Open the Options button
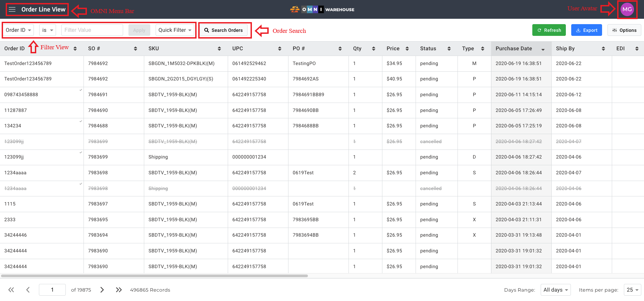This screenshot has width=644, height=301. (624, 30)
